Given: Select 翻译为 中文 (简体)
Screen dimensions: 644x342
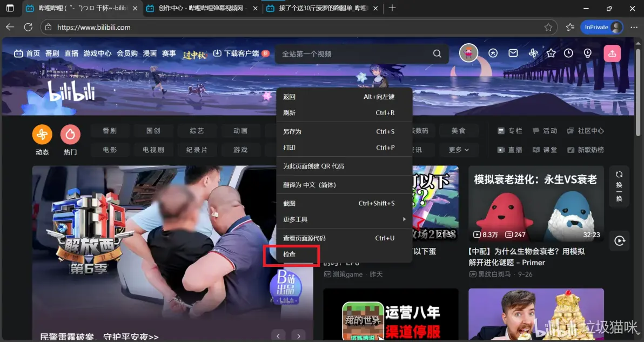Looking at the screenshot, I should pos(344,185).
